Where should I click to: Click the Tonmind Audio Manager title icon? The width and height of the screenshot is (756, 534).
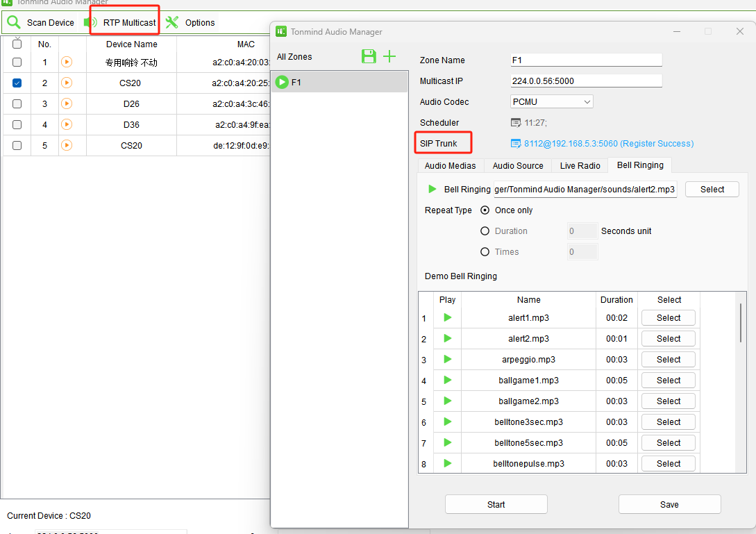(281, 31)
